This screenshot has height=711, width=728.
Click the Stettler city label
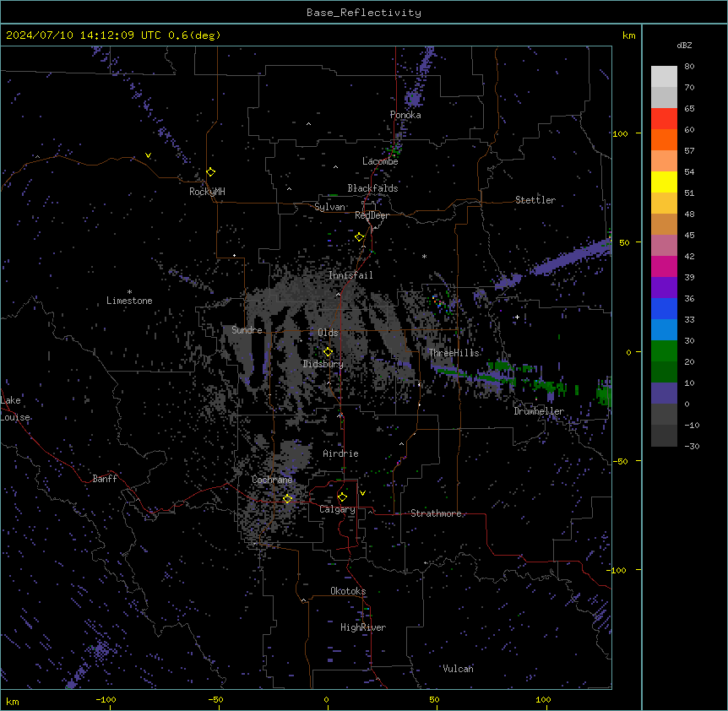(535, 200)
